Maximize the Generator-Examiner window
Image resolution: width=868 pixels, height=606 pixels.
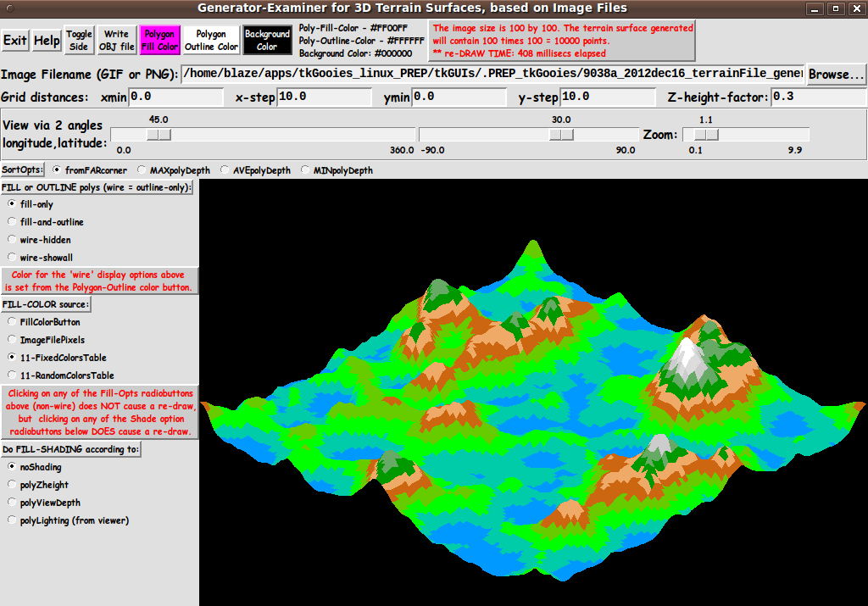pyautogui.click(x=835, y=8)
